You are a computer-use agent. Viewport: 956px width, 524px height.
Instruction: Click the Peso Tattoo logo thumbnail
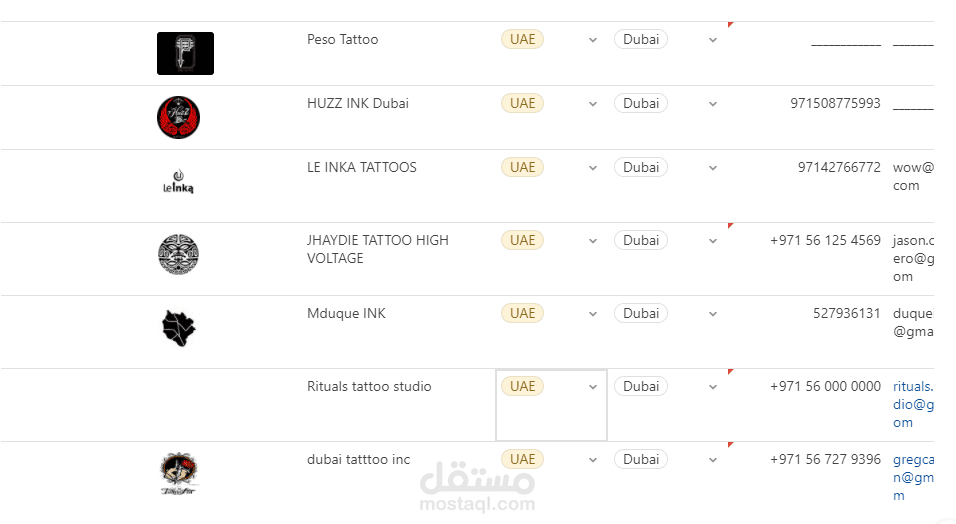185,53
